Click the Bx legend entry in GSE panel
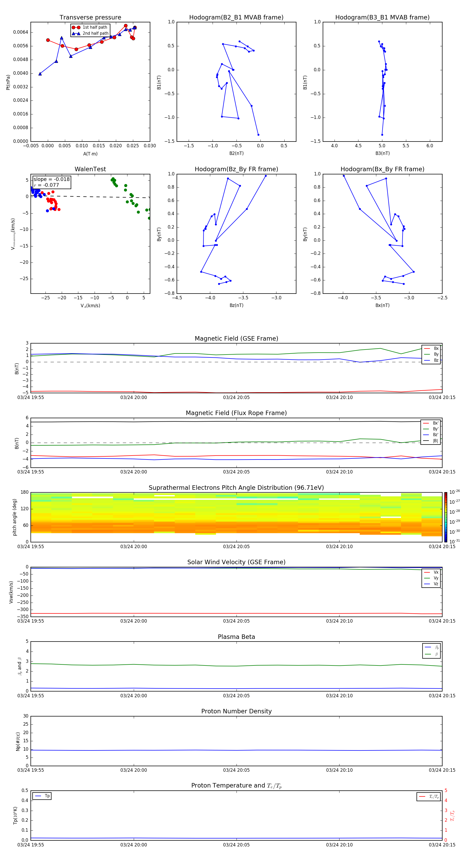 (x=431, y=349)
